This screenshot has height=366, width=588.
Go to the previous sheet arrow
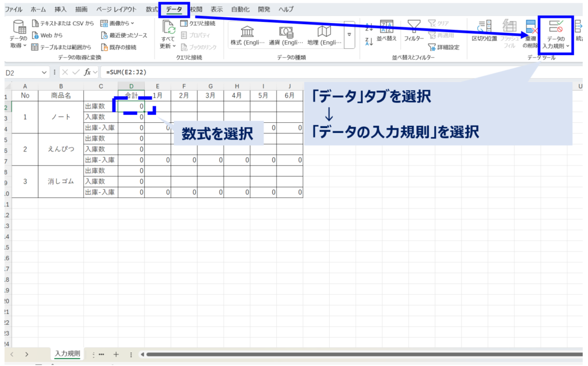click(x=12, y=355)
